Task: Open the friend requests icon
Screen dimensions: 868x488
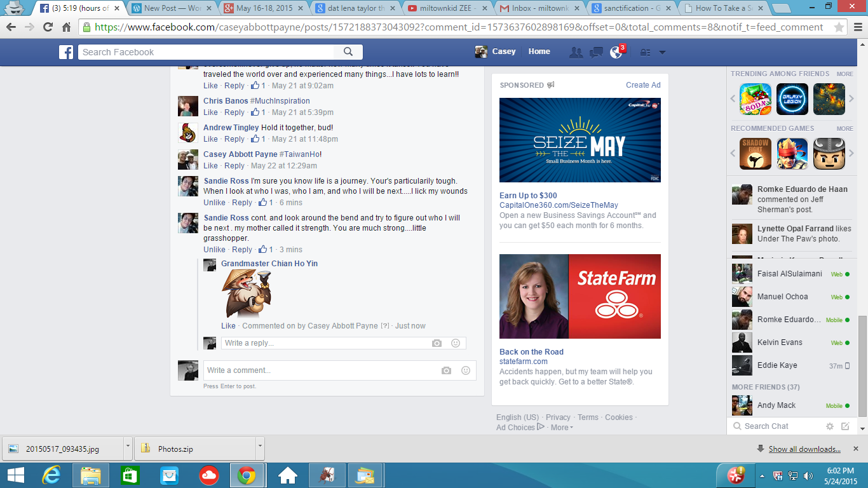Action: click(x=576, y=52)
